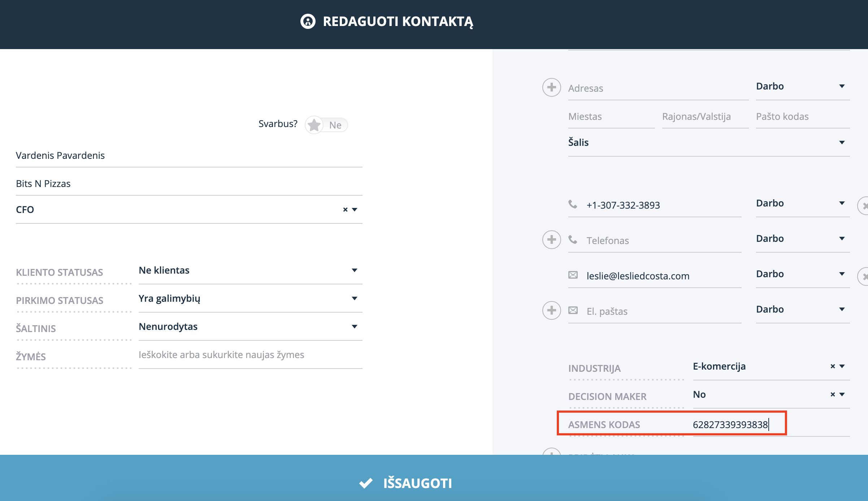The height and width of the screenshot is (501, 868).
Task: Click the Išsaugoti save button
Action: [x=434, y=478]
